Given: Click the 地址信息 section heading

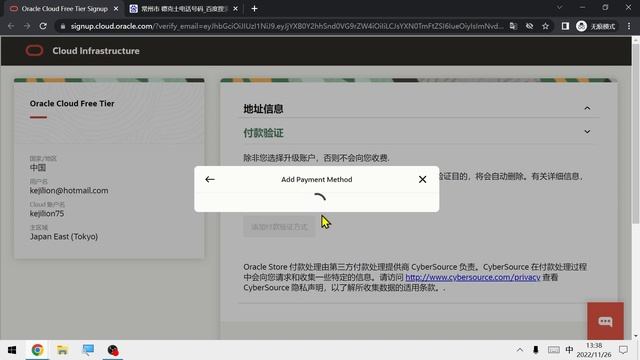Looking at the screenshot, I should (x=263, y=109).
